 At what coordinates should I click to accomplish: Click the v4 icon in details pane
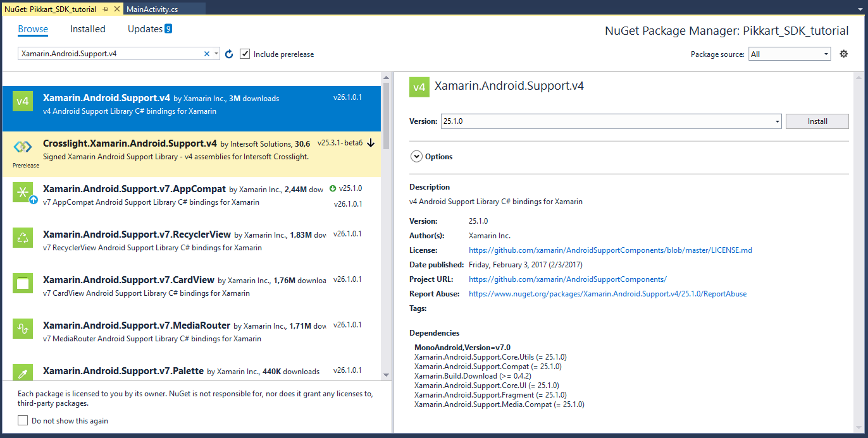tap(419, 87)
